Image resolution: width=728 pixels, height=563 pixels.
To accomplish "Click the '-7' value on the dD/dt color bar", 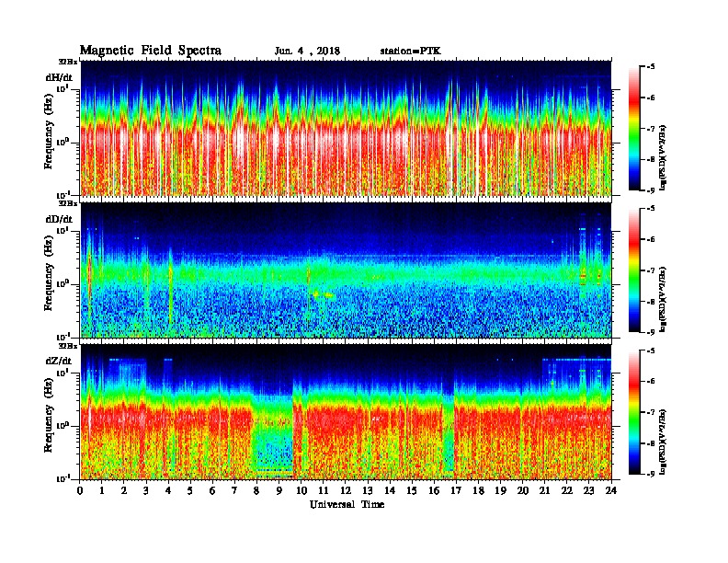I will click(x=651, y=270).
